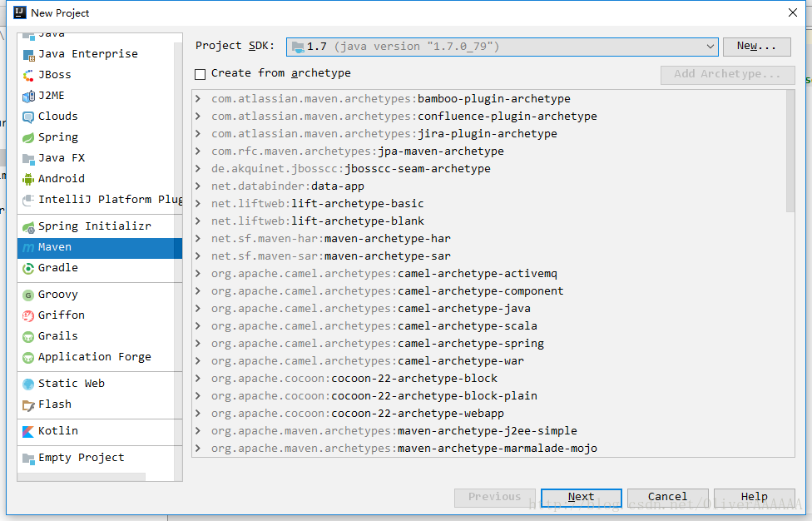The image size is (812, 521).
Task: Select Spring Initializr project type
Action: tap(100, 226)
